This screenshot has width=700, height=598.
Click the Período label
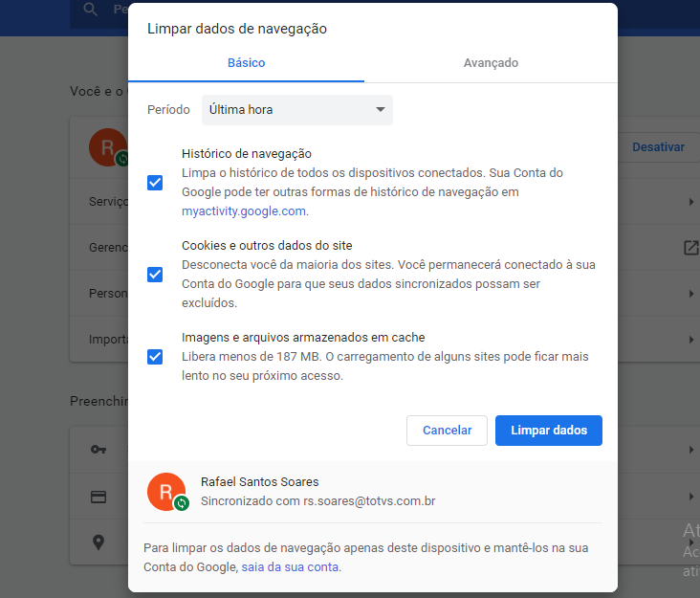pos(168,110)
